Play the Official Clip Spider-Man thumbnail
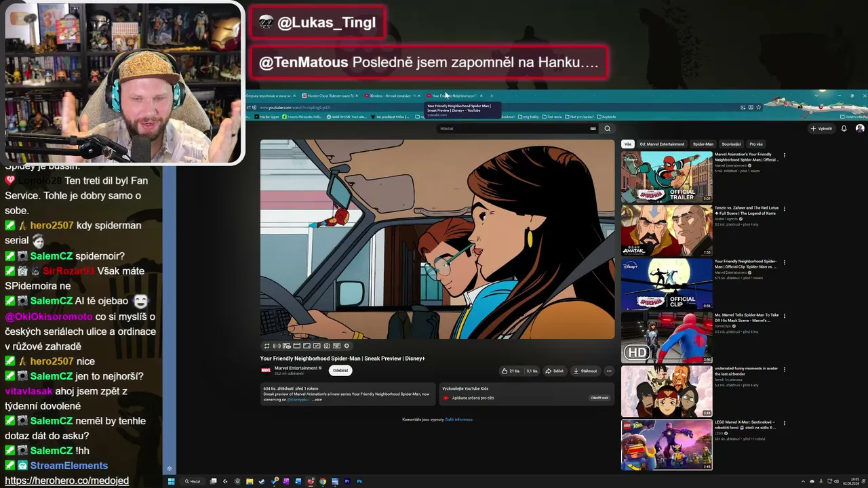This screenshot has width=868, height=488. pyautogui.click(x=667, y=284)
